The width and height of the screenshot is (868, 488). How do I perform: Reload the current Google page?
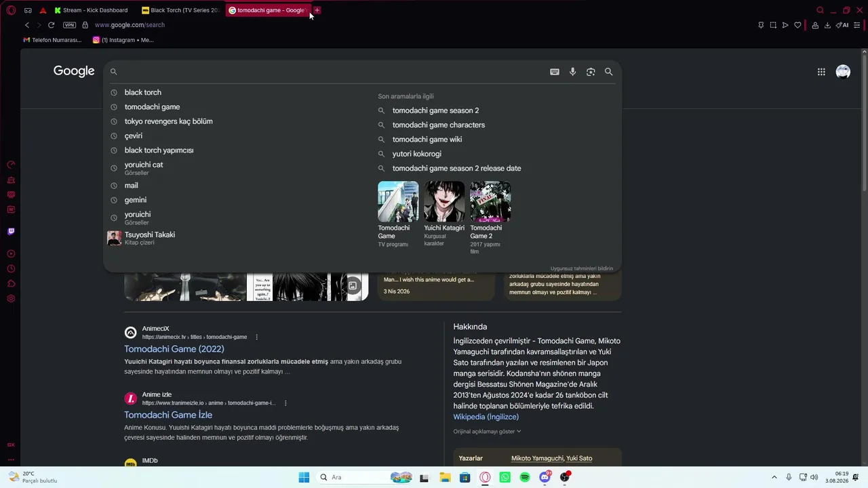[x=51, y=25]
